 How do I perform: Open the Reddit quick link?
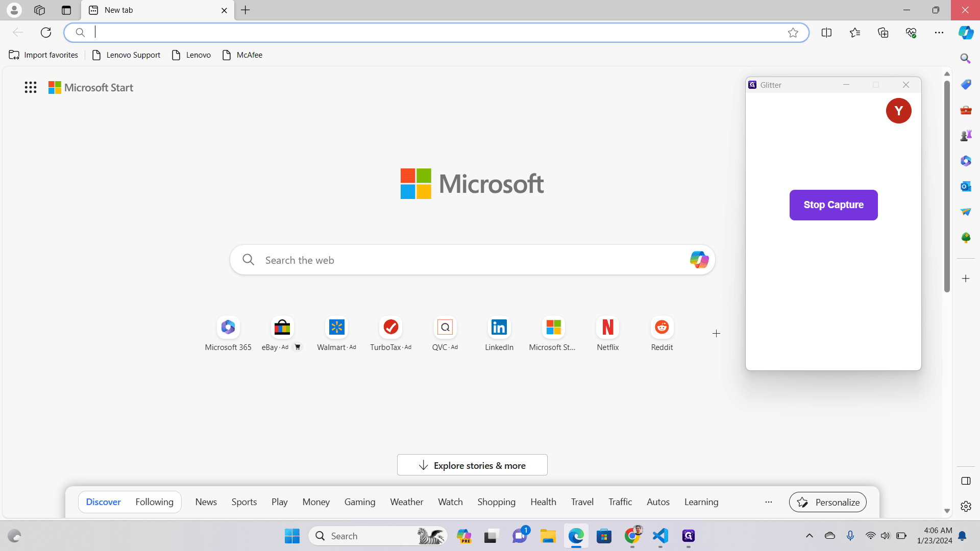pyautogui.click(x=662, y=334)
